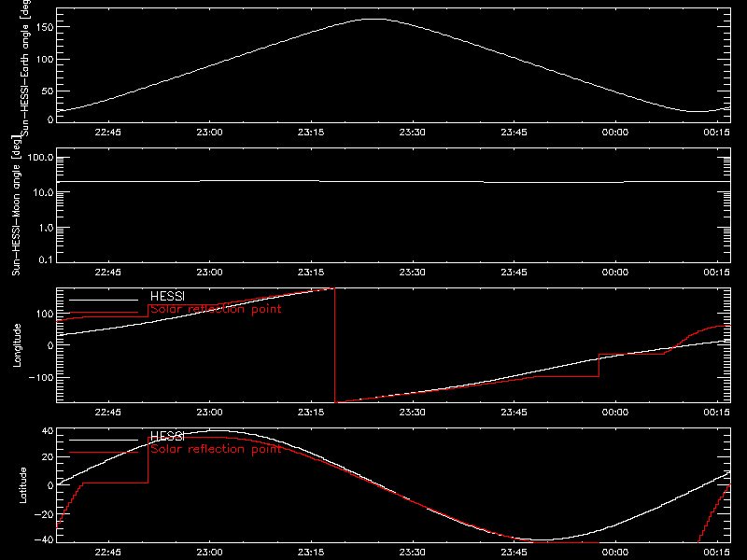Click 23:45 time label under Latitude plot
This screenshot has width=747, height=560.
point(514,553)
